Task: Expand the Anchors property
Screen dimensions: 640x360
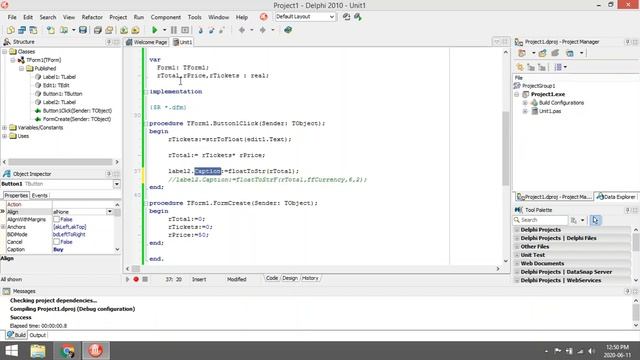Action: (3, 227)
